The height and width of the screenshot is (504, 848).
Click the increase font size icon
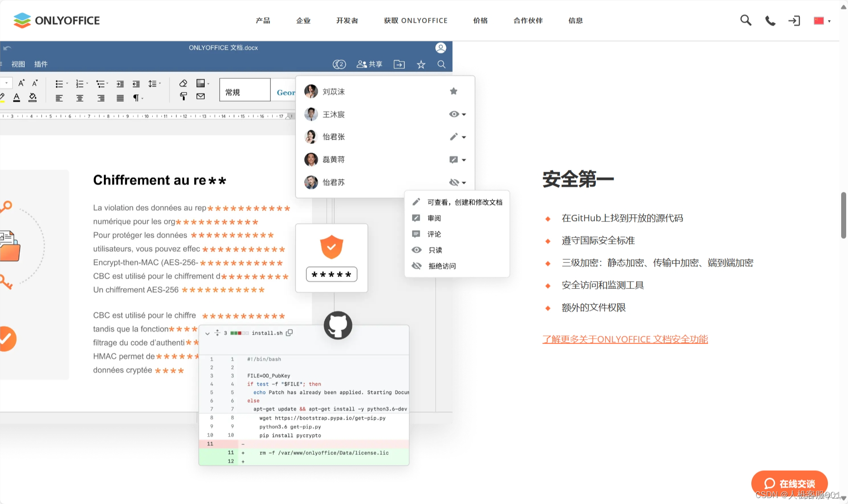point(21,83)
